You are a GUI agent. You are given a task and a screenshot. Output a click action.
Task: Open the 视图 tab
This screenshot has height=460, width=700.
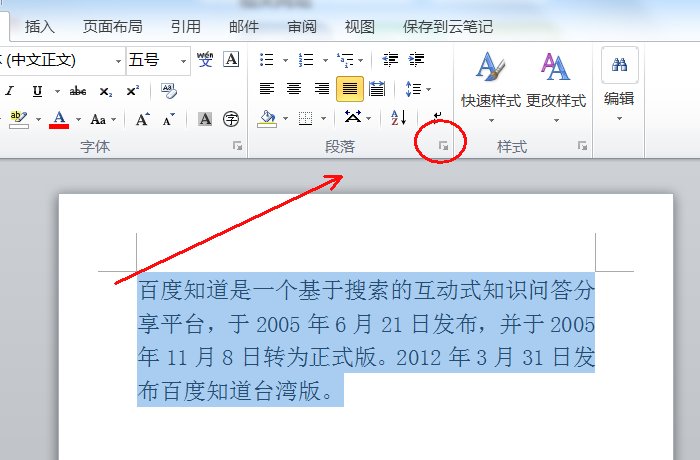[x=359, y=27]
